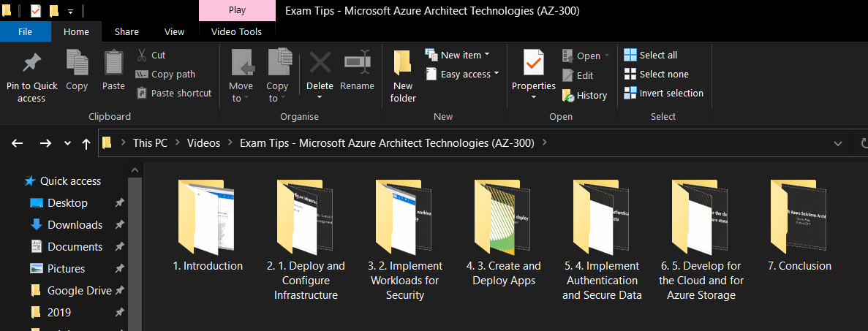
Task: Click the Paste clipboard icon
Action: pos(113,63)
